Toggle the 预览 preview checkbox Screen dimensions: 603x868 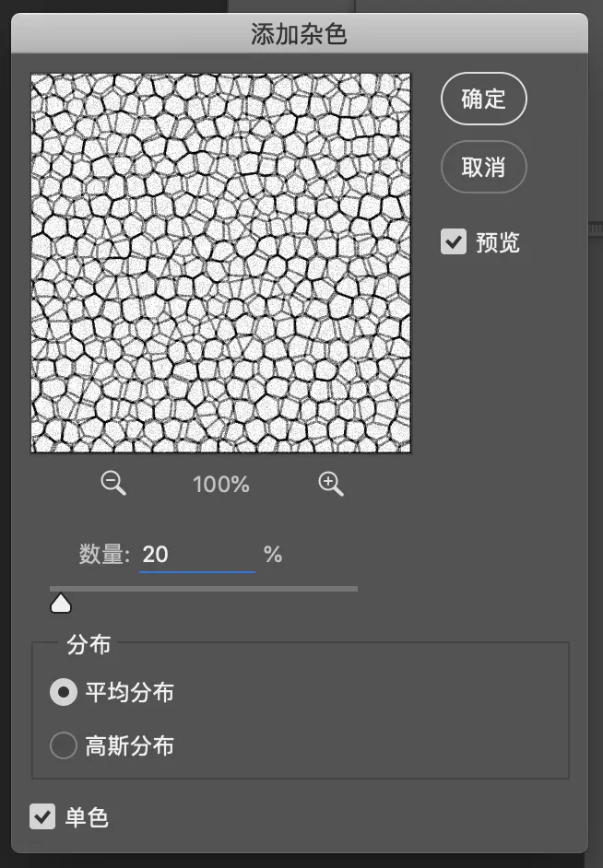coord(454,242)
